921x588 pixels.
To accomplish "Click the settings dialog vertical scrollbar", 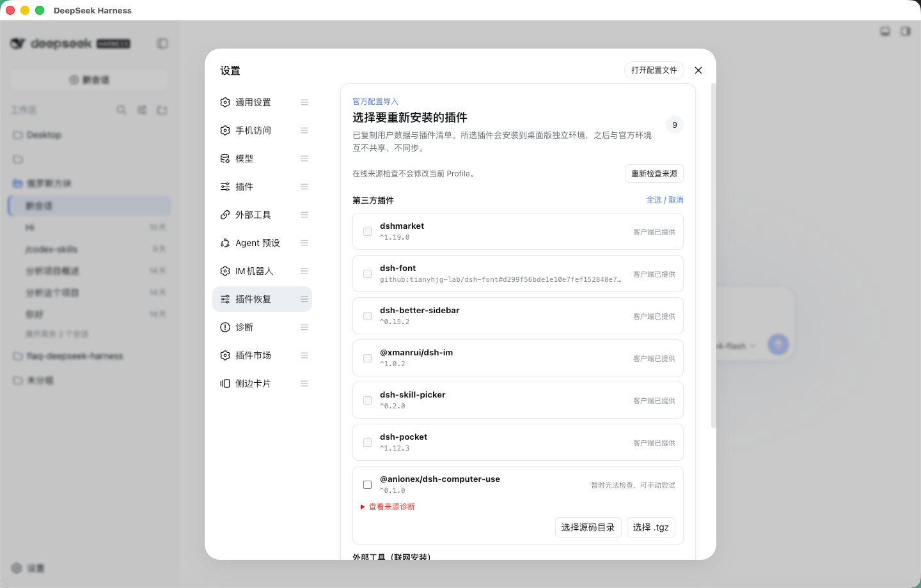I will [714, 256].
